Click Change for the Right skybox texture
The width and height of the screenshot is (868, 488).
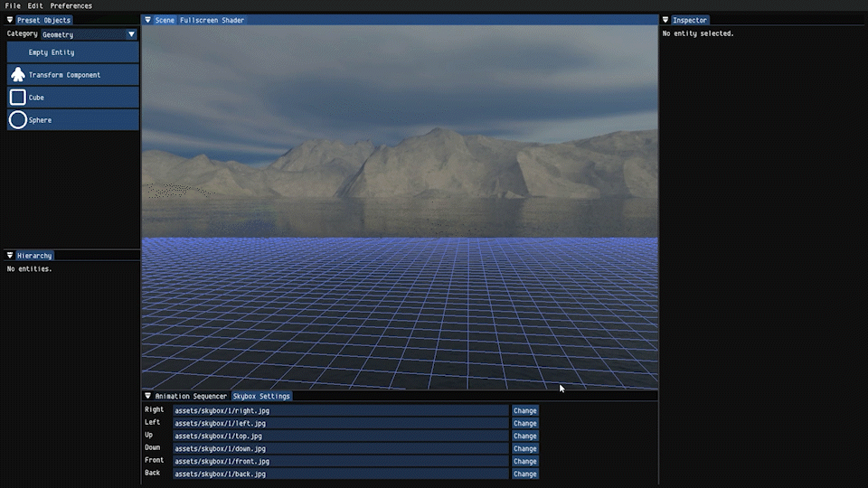525,410
